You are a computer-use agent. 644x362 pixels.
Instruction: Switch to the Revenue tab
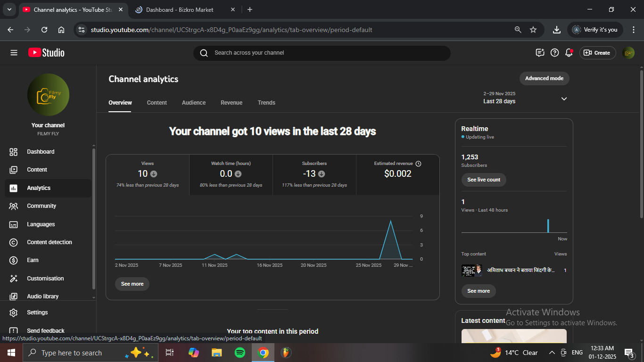coord(231,103)
